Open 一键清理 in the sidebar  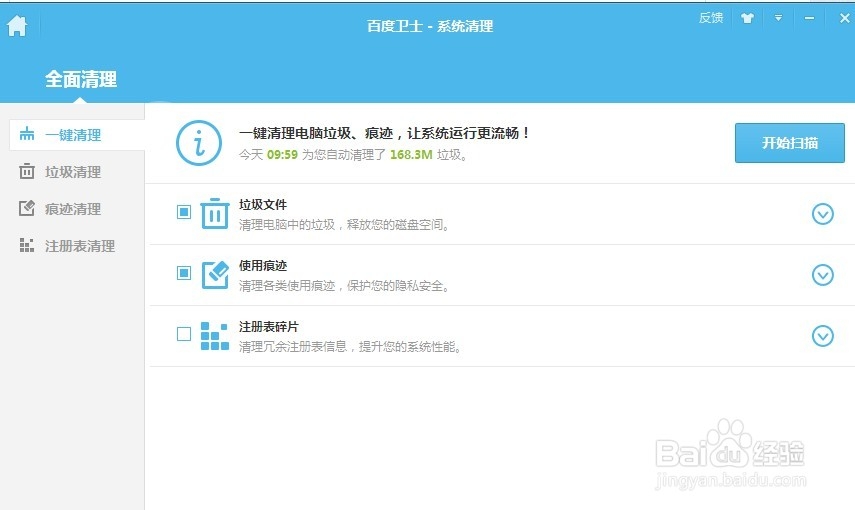click(77, 135)
